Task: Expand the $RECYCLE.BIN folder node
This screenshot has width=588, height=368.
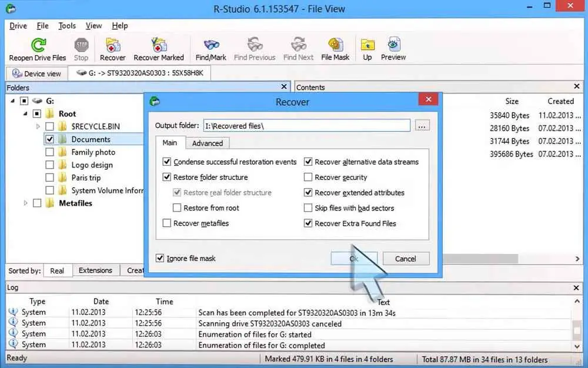Action: pos(38,126)
